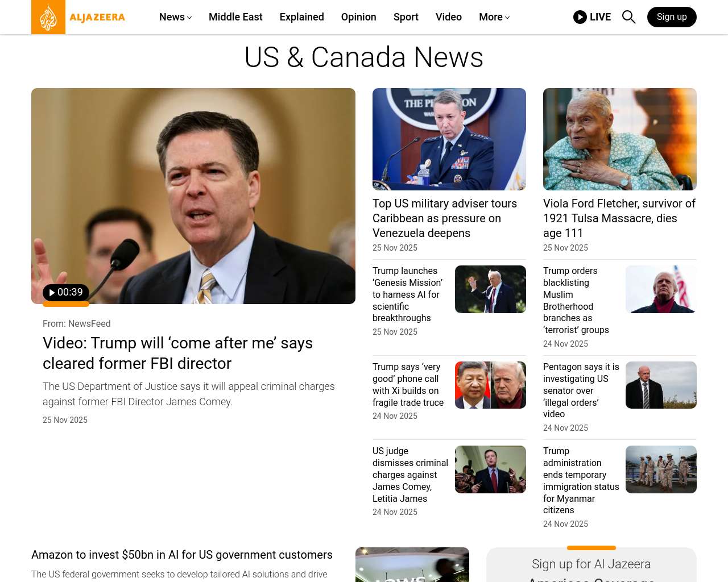The image size is (728, 582).
Task: Open Myanmar immigration status article
Action: (581, 480)
